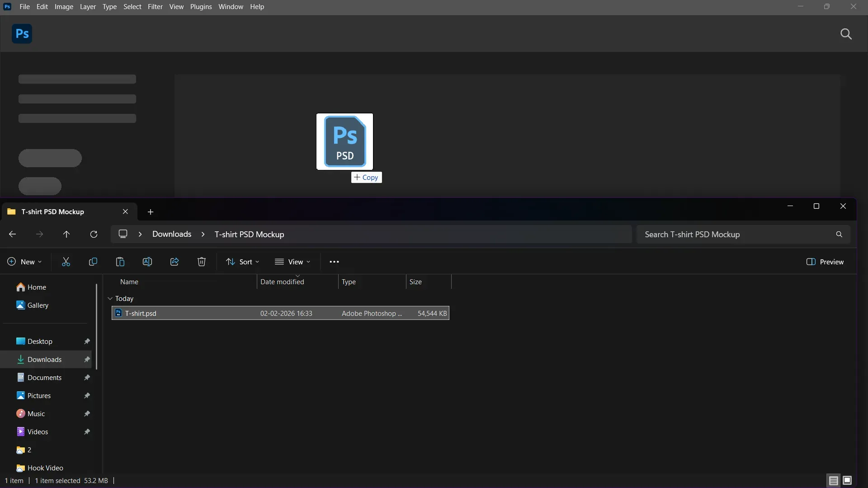Refresh the current folder

[94, 234]
